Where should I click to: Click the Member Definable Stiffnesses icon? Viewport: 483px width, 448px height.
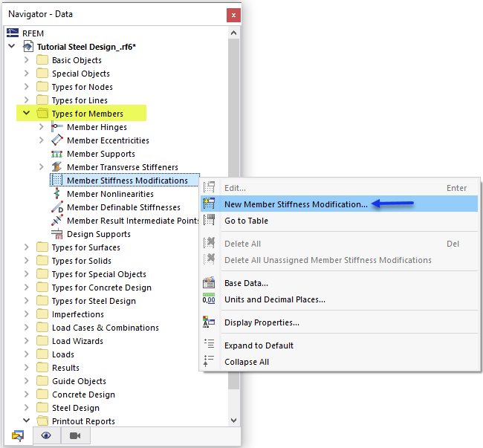point(57,207)
